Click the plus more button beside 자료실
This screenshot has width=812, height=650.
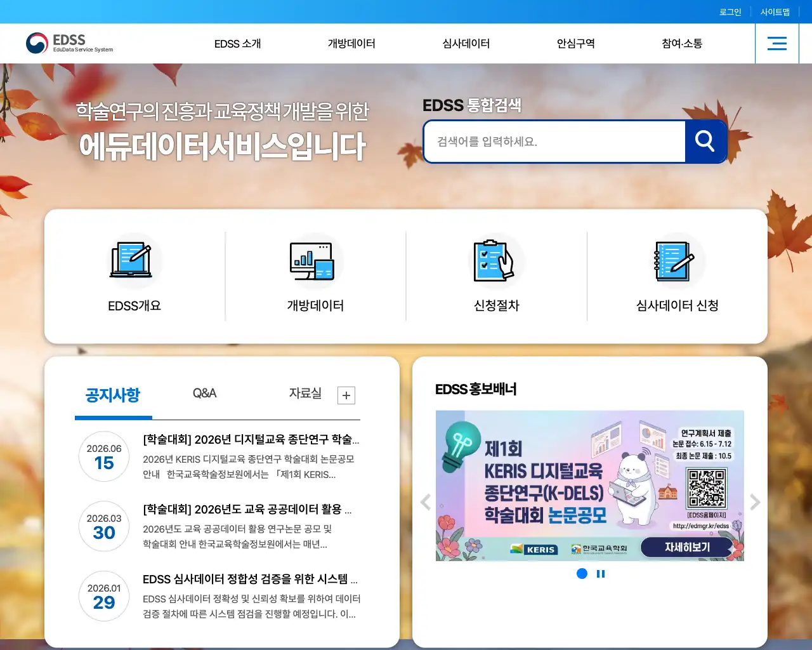[346, 395]
